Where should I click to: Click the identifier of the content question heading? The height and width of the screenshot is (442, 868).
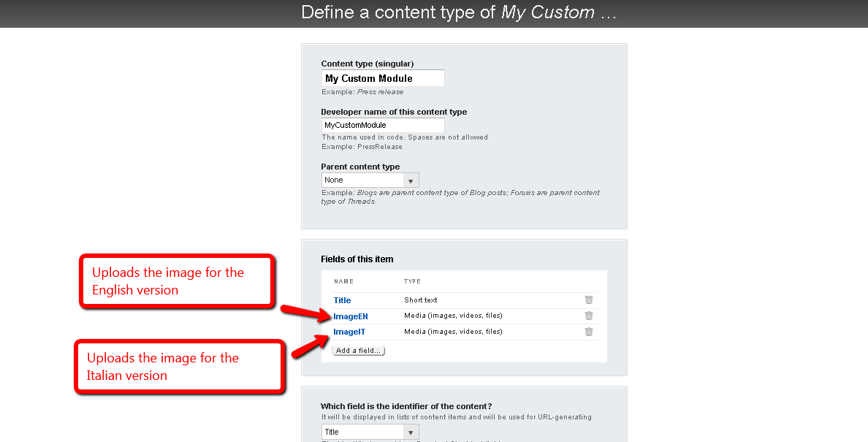(x=406, y=406)
